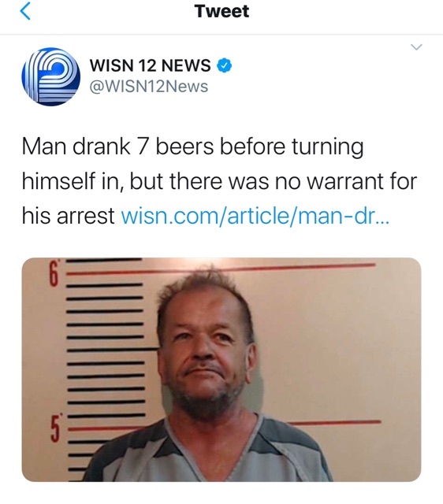Expand tweet options with the chevron
Image resolution: width=443 pixels, height=504 pixels.
pyautogui.click(x=417, y=47)
